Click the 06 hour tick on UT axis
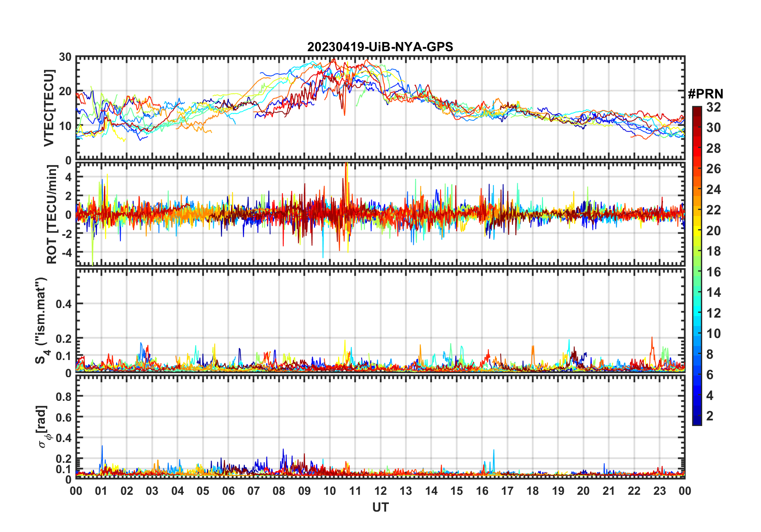The height and width of the screenshot is (532, 761). 228,491
